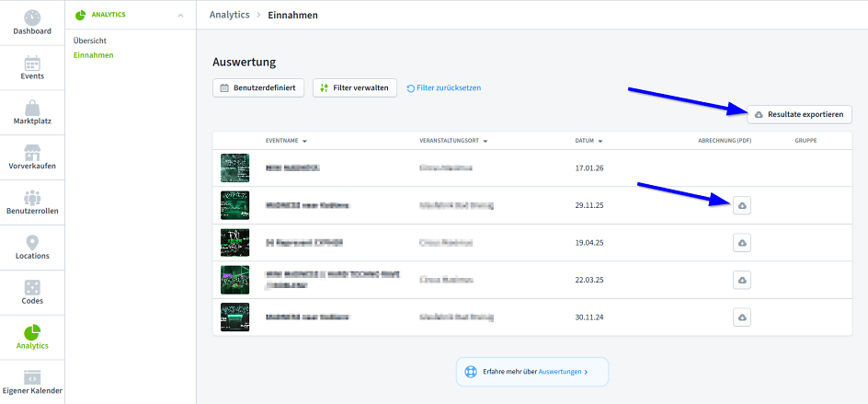Go to Locations in the sidebar

(x=32, y=248)
